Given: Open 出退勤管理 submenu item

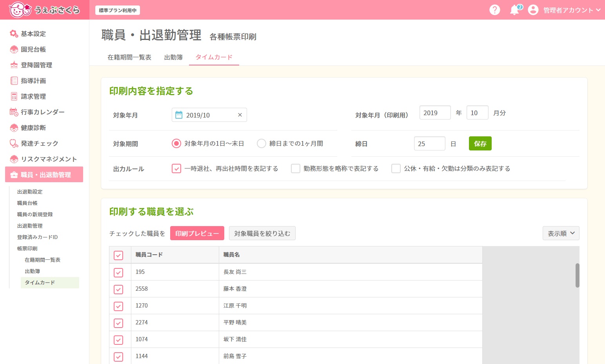Looking at the screenshot, I should tap(30, 226).
